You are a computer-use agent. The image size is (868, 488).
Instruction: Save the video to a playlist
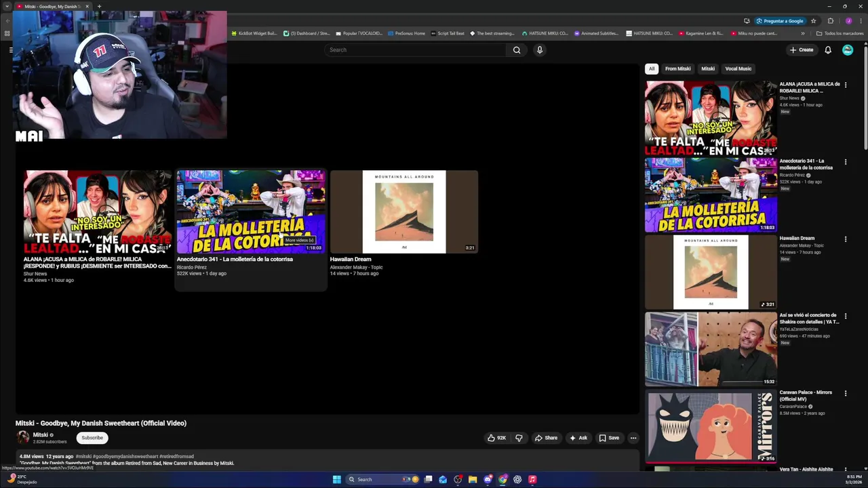coord(609,438)
